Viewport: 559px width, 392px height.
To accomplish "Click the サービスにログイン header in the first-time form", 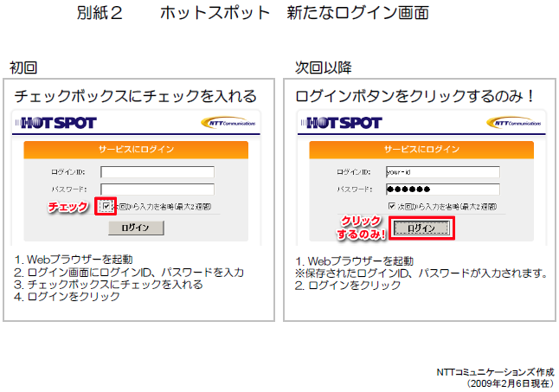I will coord(136,150).
